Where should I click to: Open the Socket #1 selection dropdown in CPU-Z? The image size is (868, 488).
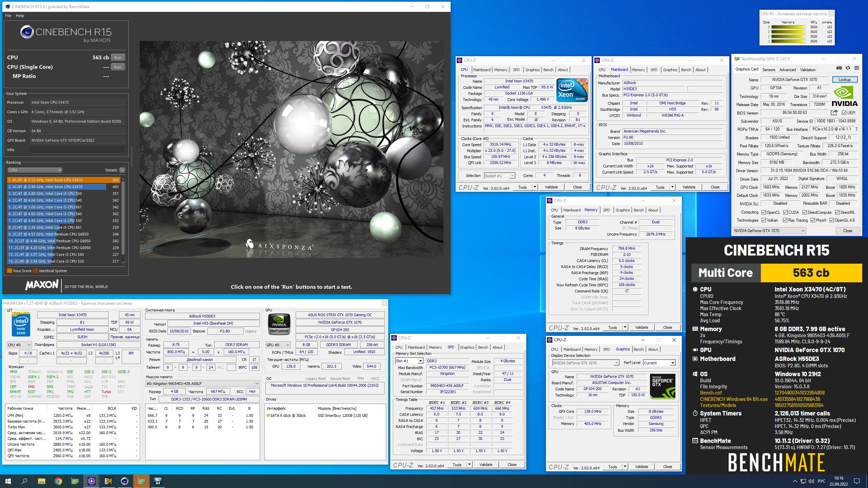coord(499,176)
